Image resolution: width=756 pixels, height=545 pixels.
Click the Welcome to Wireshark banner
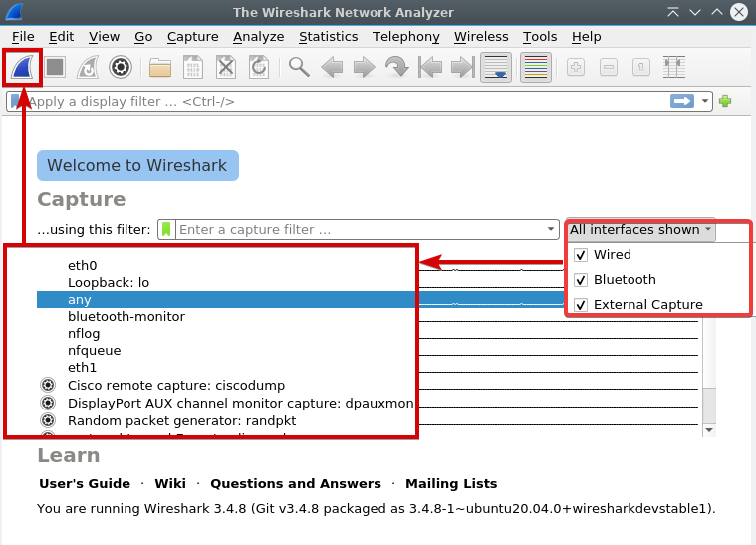137,166
